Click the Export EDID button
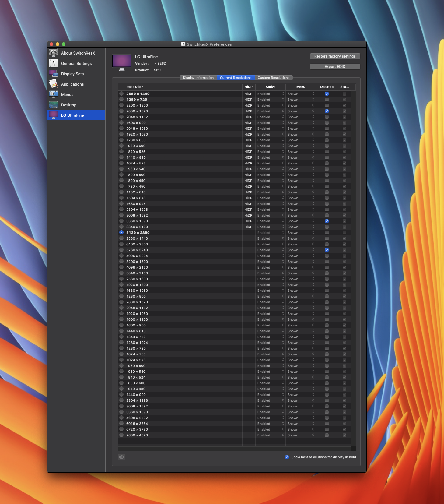Image resolution: width=444 pixels, height=504 pixels. coord(335,67)
